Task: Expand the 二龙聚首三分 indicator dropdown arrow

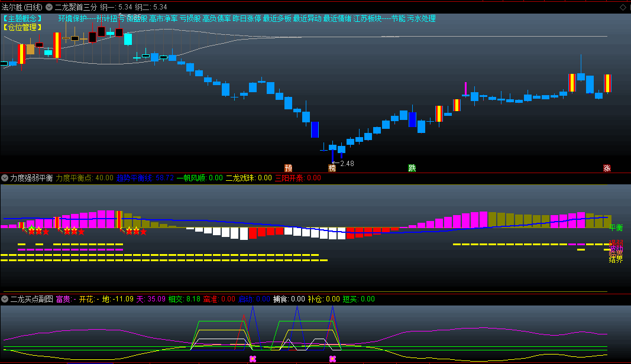Action: 49,7
